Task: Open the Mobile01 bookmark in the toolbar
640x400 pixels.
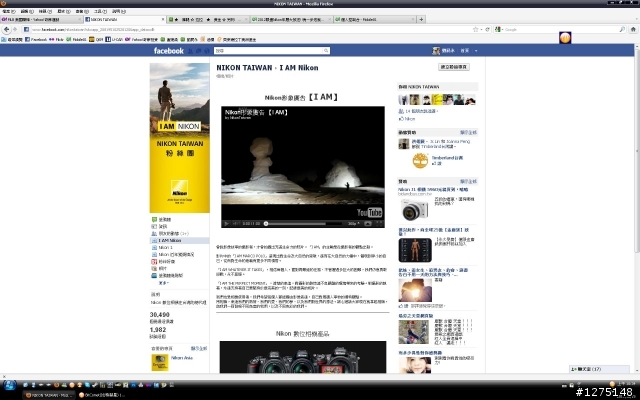Action: [77, 40]
